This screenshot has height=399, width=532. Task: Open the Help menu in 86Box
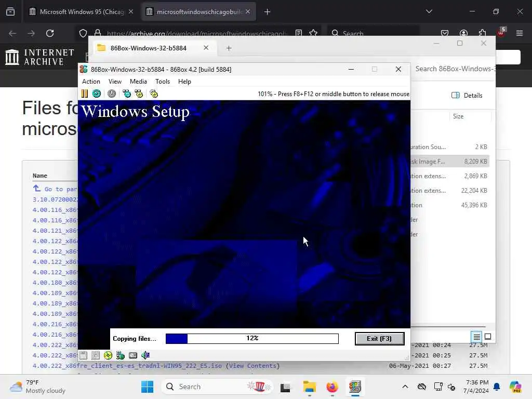pos(184,82)
